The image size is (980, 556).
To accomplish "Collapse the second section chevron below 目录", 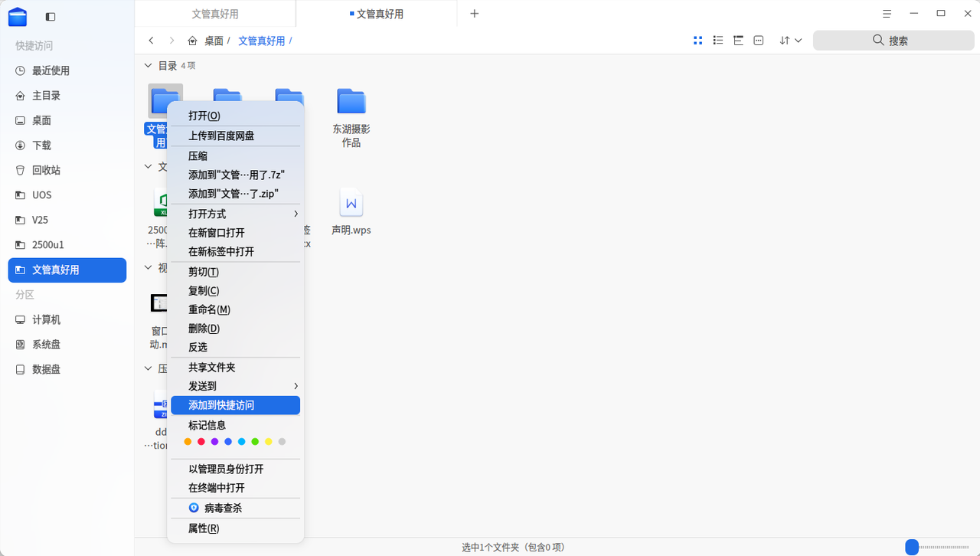I will [149, 166].
